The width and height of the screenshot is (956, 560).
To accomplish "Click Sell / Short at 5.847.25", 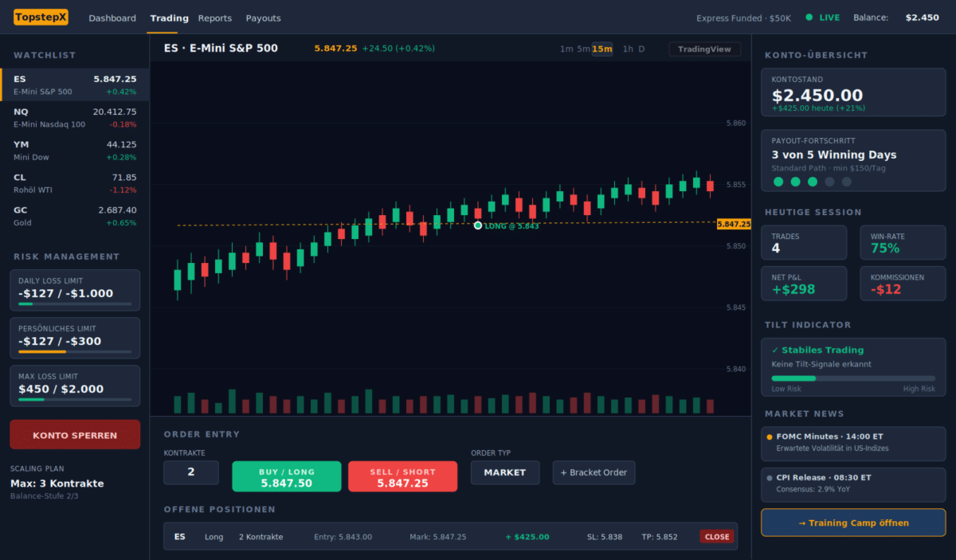I will (403, 476).
